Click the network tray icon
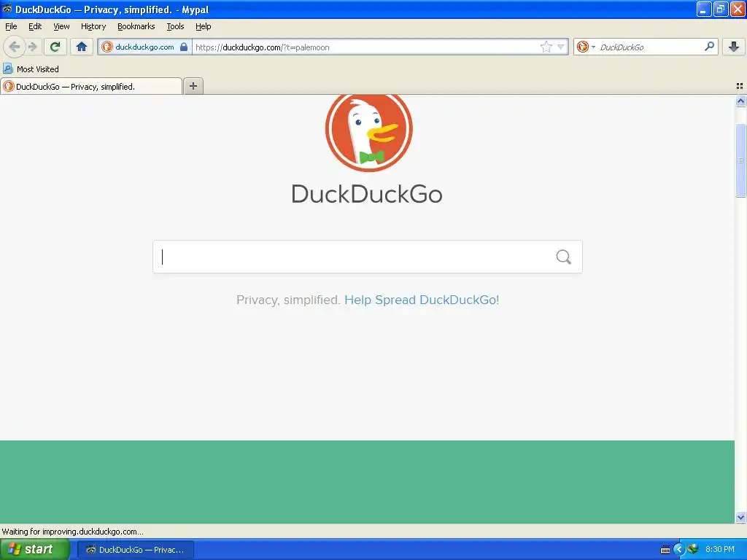Image resolution: width=747 pixels, height=560 pixels. 693,549
